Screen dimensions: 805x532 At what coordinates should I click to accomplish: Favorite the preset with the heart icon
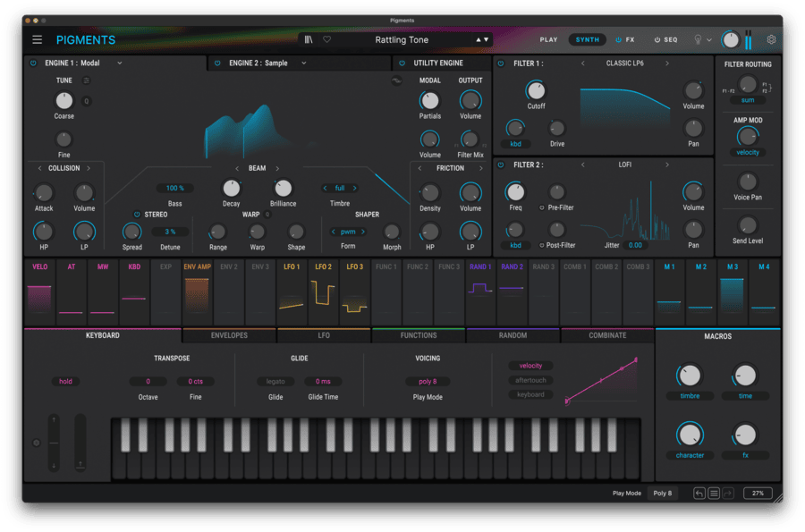[326, 39]
